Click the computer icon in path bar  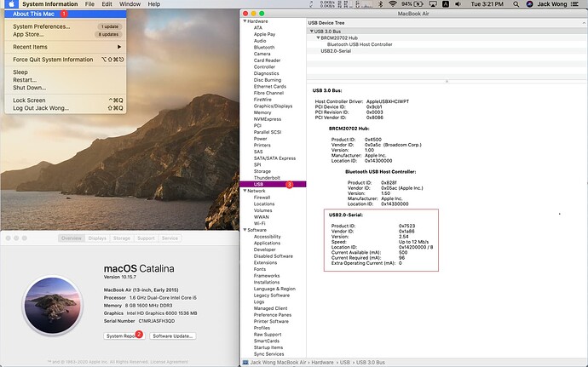[x=245, y=363]
